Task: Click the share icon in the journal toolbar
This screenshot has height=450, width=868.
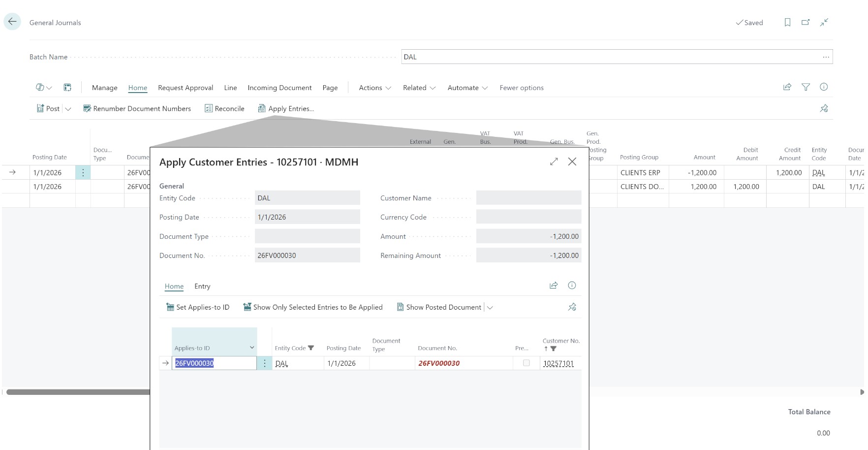Action: tap(787, 87)
